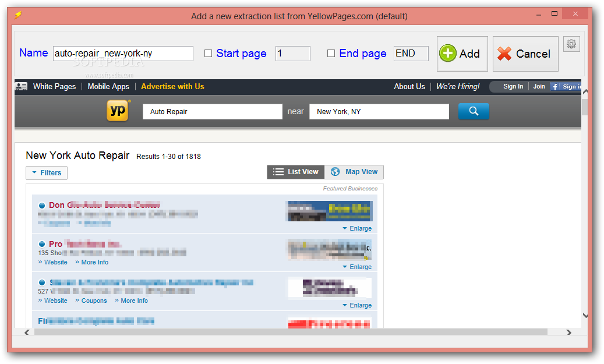
Task: Click the vertical scrollbar up arrow
Action: point(585,91)
